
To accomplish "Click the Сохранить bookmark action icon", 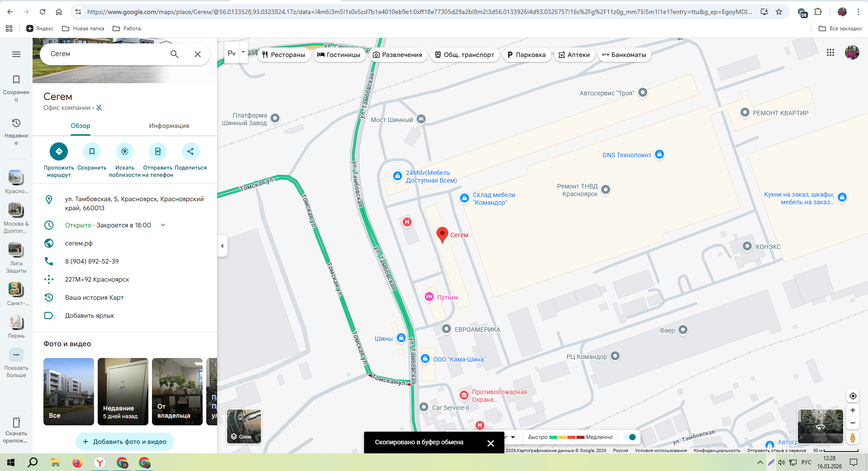I will 92,151.
